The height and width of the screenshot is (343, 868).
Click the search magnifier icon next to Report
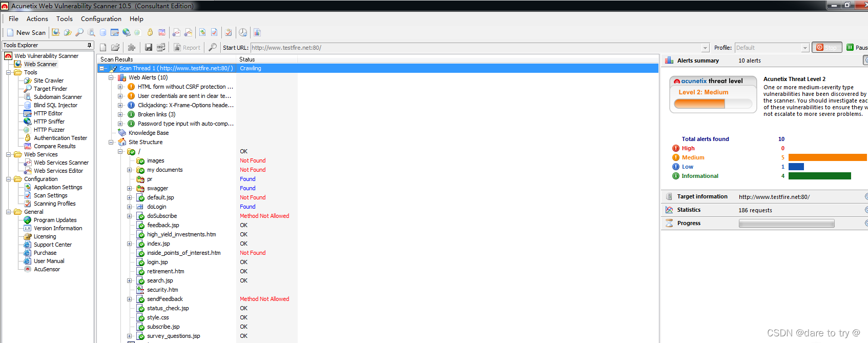[213, 48]
